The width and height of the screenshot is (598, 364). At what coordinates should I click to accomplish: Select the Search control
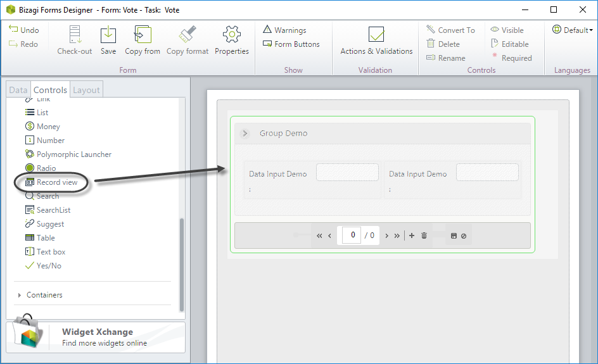pos(42,196)
